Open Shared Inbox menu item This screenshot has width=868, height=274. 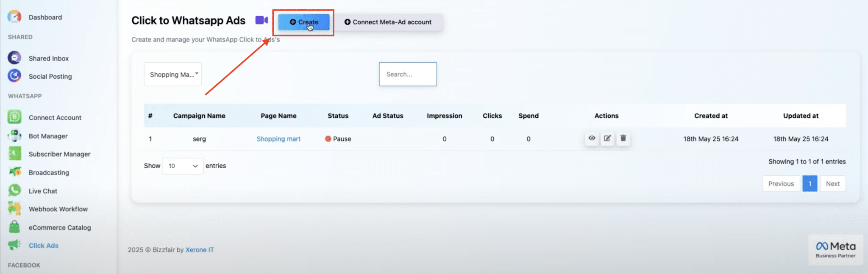pos(49,58)
